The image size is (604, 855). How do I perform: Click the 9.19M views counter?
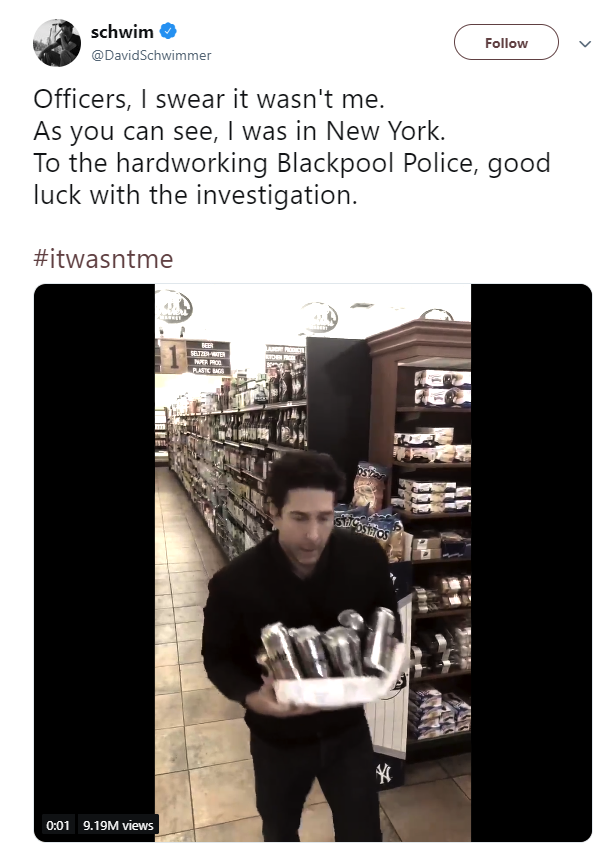tap(118, 826)
